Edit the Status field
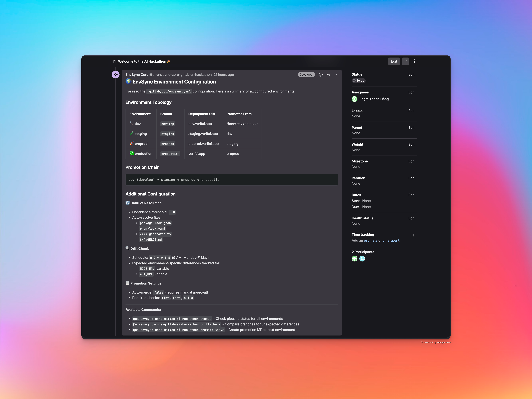The width and height of the screenshot is (532, 399). 411,74
